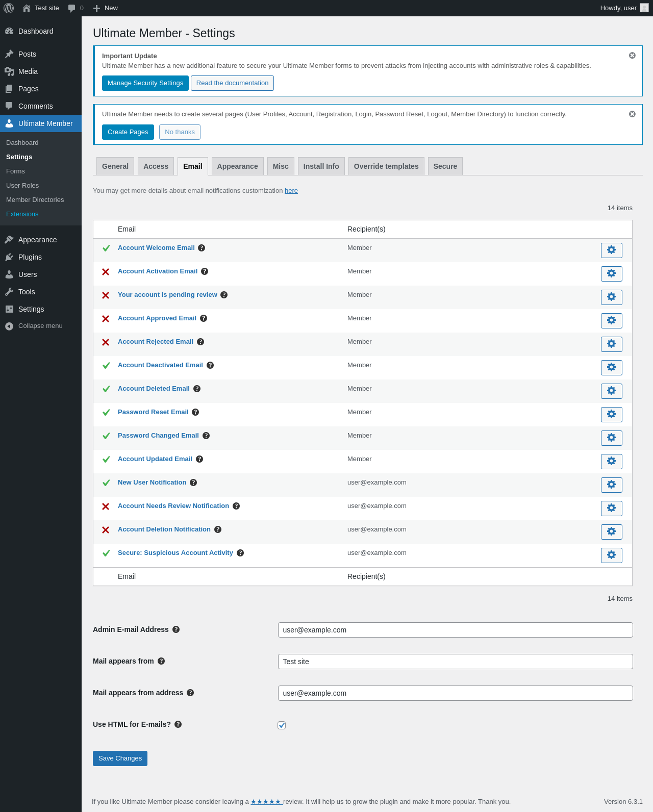Uncheck Use HTML for E-mails checkbox
The image size is (653, 812).
coord(282,725)
